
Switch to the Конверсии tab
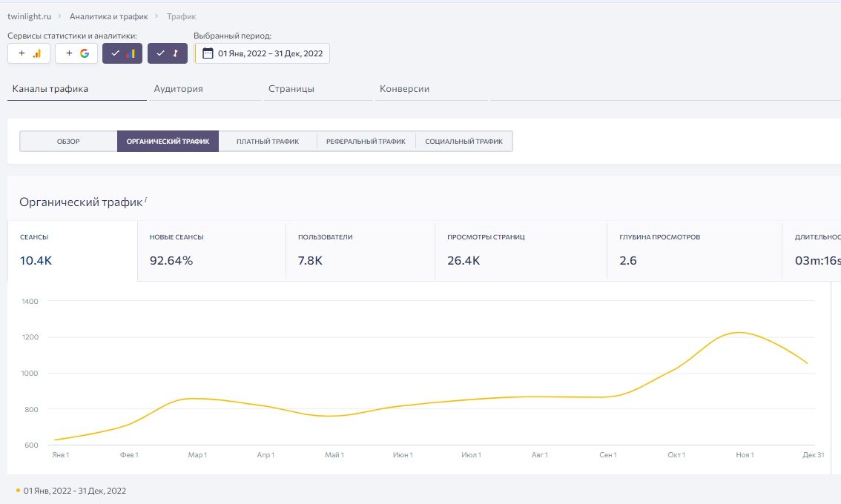click(x=431, y=89)
